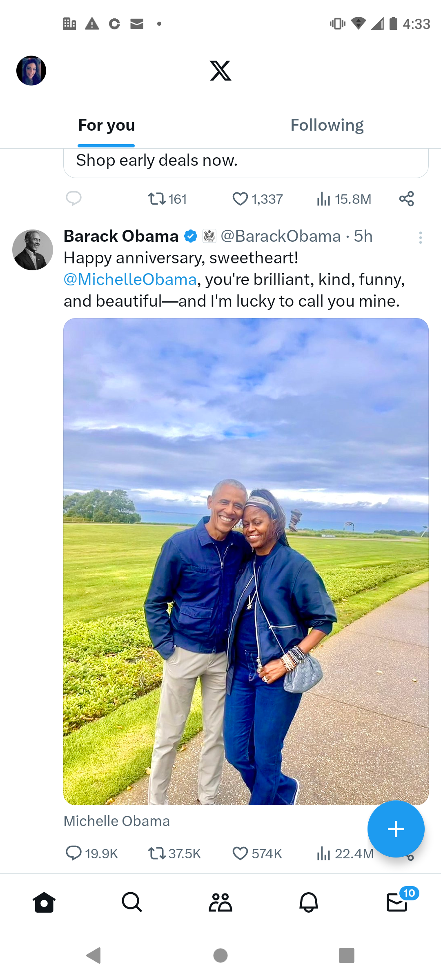Image resolution: width=441 pixels, height=980 pixels.
Task: Open your profile avatar menu
Action: pos(31,71)
